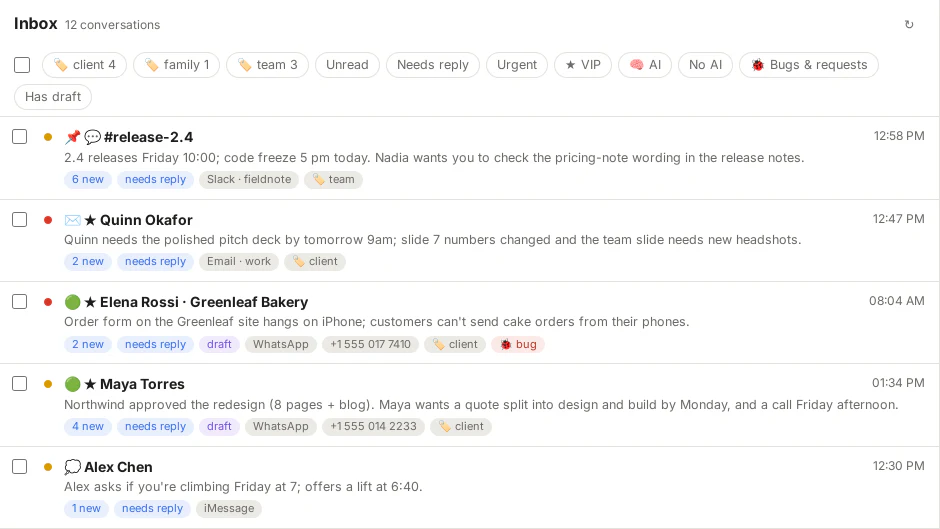Filter by the team 3 tag
Screen dimensions: 940x529
[x=267, y=65]
